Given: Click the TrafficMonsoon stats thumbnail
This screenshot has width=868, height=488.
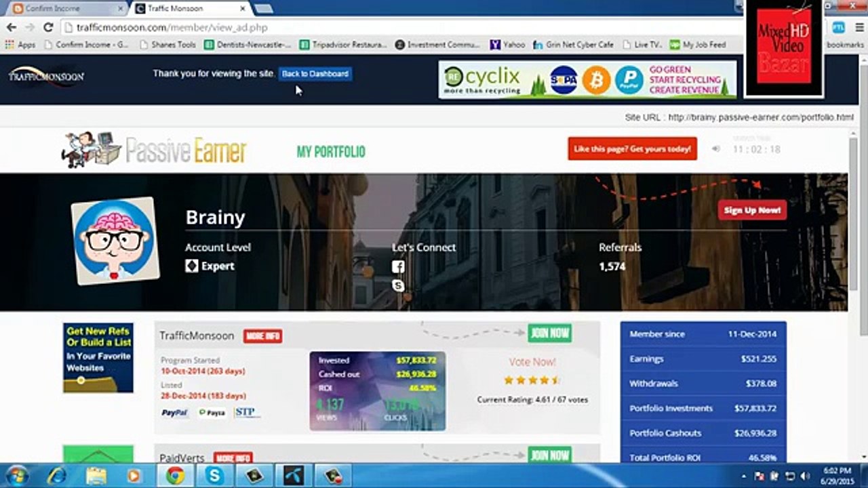Looking at the screenshot, I should click(378, 391).
